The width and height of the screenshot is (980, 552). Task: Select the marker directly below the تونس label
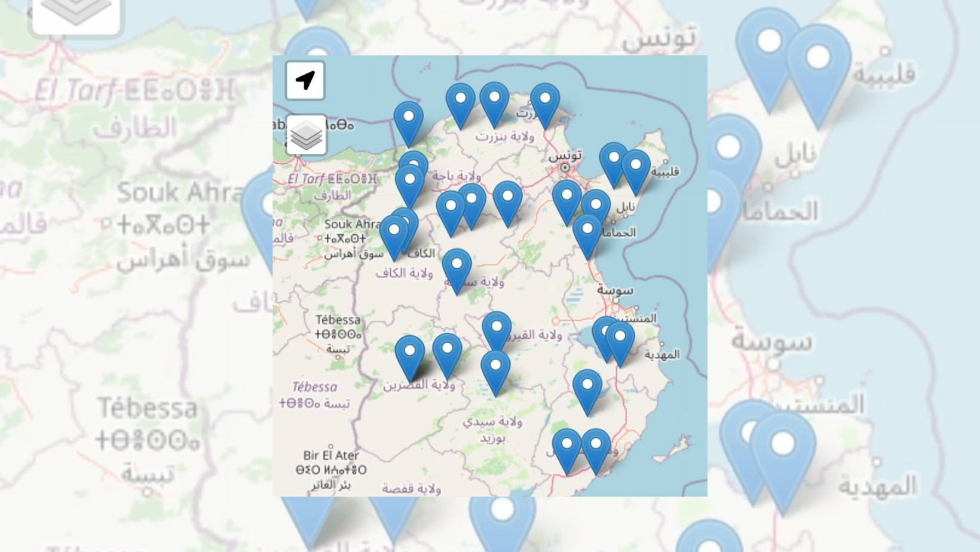pyautogui.click(x=566, y=204)
